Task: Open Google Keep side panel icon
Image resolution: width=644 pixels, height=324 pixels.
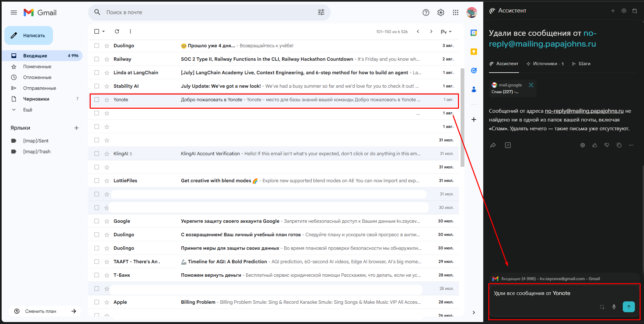Action: [x=473, y=52]
